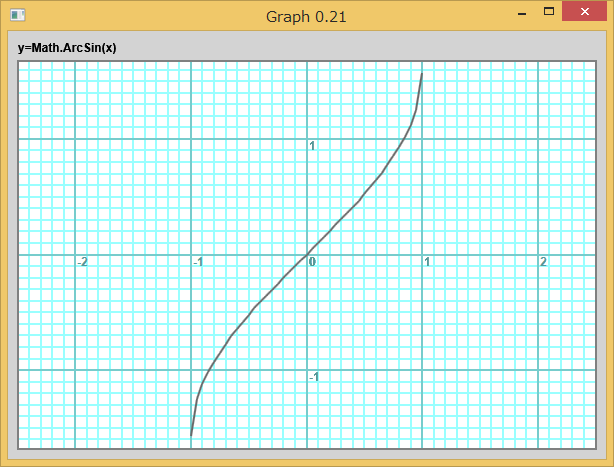Click the Graph 0.21 title text
The height and width of the screenshot is (467, 614).
[x=306, y=17]
